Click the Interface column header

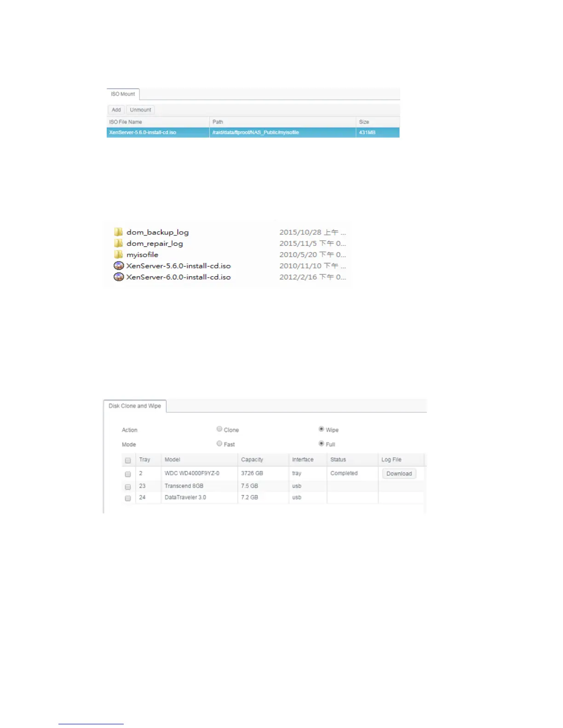click(308, 460)
